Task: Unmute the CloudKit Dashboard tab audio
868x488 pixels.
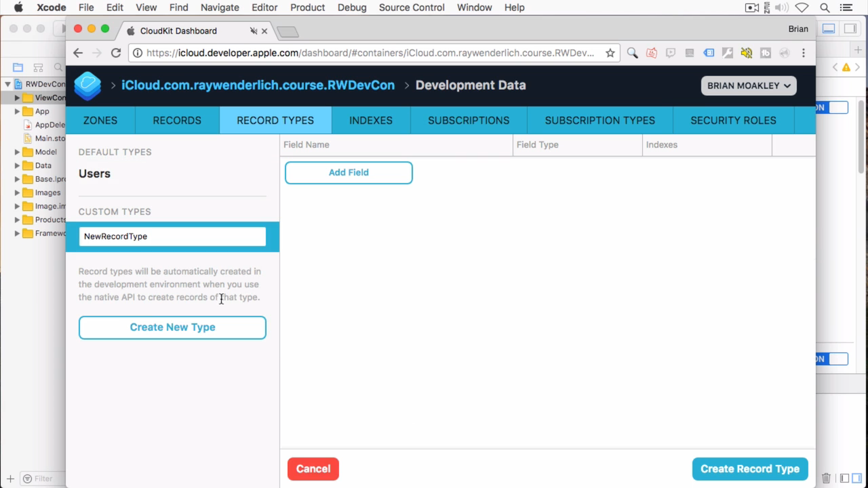Action: 253,30
